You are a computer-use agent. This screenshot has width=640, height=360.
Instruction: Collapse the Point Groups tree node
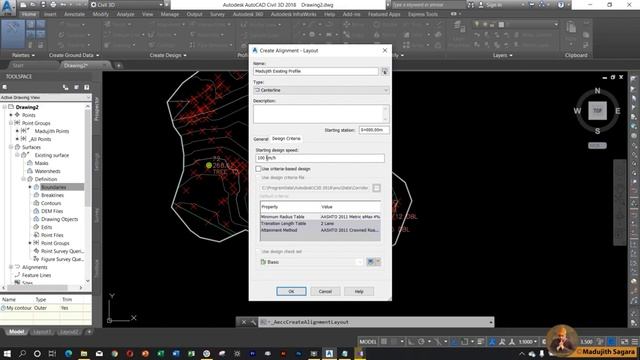click(11, 123)
